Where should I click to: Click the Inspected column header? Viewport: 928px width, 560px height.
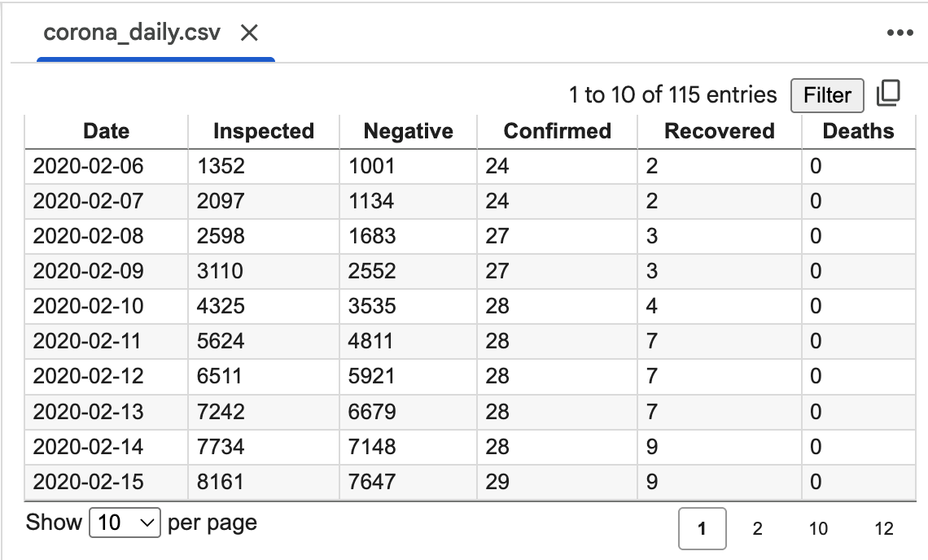point(263,131)
